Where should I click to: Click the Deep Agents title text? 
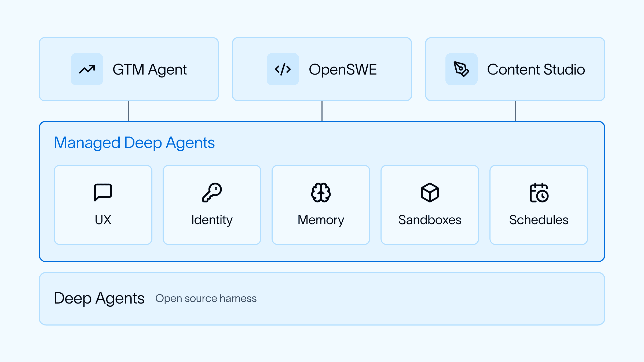[99, 299]
